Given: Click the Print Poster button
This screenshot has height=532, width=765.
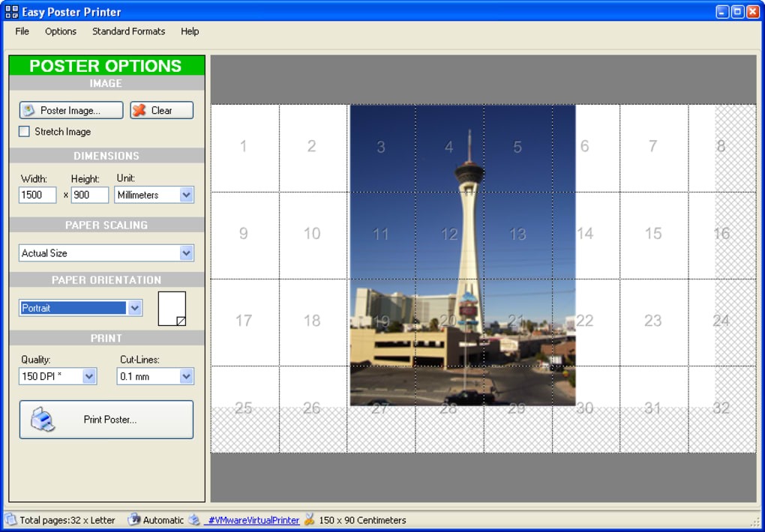Looking at the screenshot, I should [106, 420].
